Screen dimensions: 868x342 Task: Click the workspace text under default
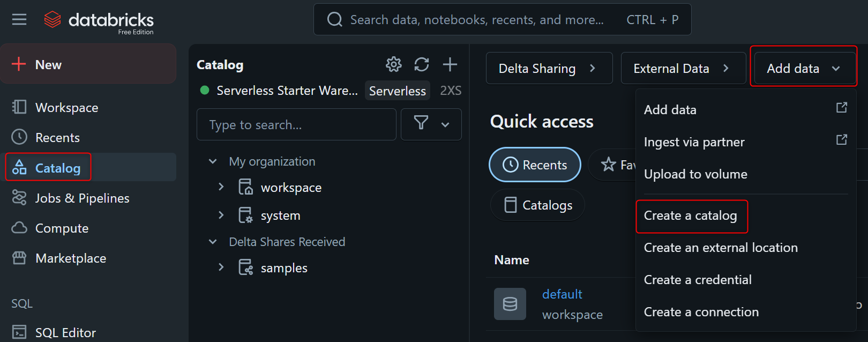[x=572, y=315]
